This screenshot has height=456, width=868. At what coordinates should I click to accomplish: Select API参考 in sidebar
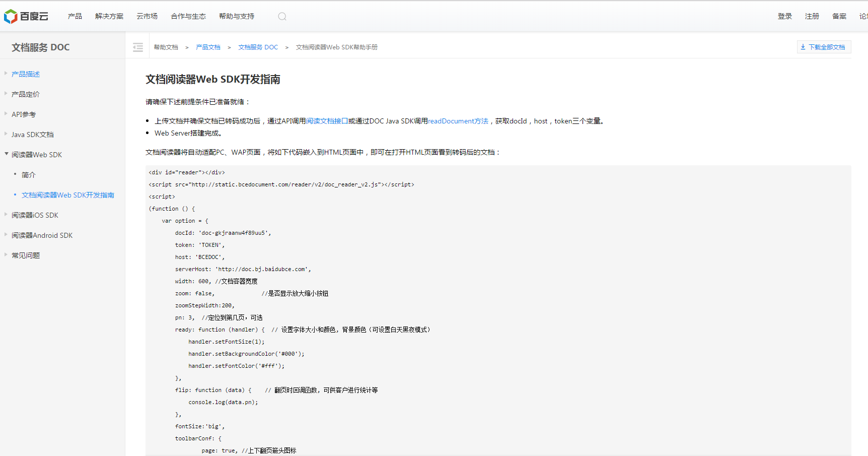pyautogui.click(x=24, y=114)
